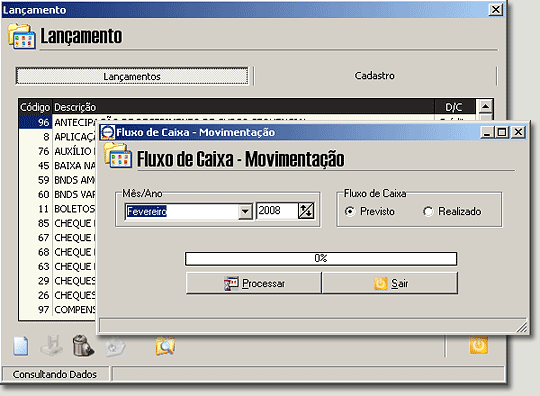Screen dimensions: 540x396
Task: Maximize the Fluxo de Caixa window
Action: tap(502, 132)
